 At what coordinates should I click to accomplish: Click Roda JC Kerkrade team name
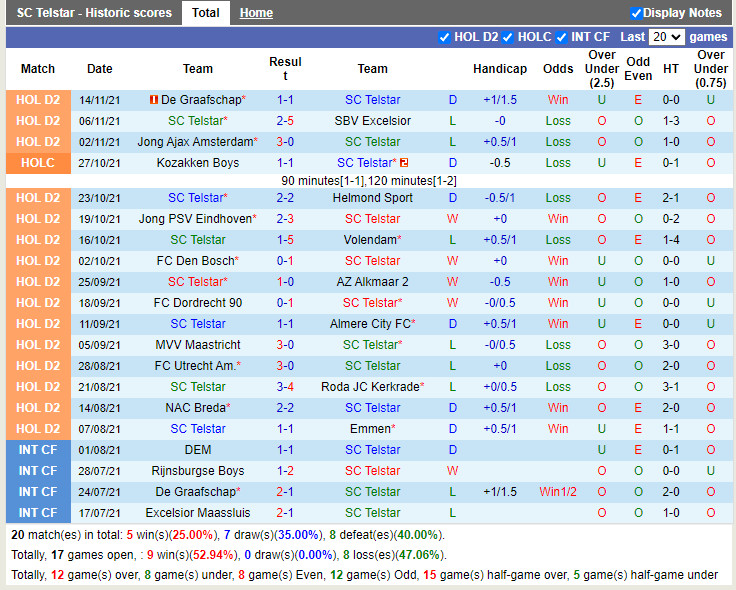click(x=370, y=387)
